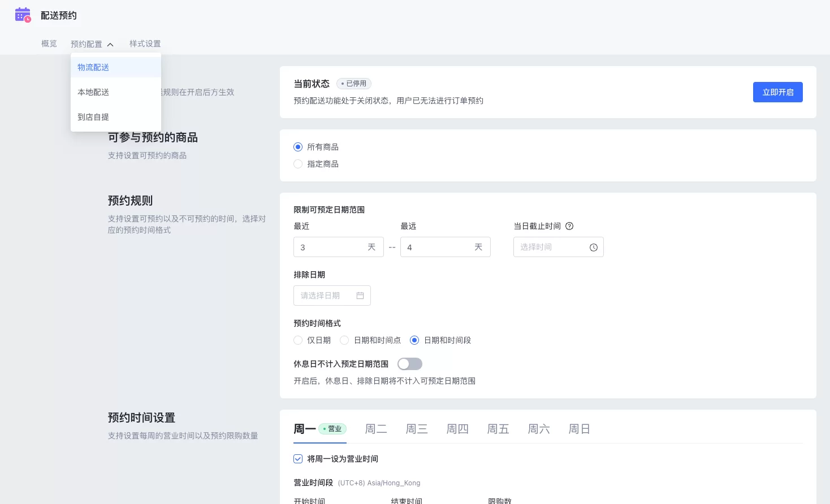Choose 到店自提 from the dropdown menu
830x504 pixels.
point(93,117)
